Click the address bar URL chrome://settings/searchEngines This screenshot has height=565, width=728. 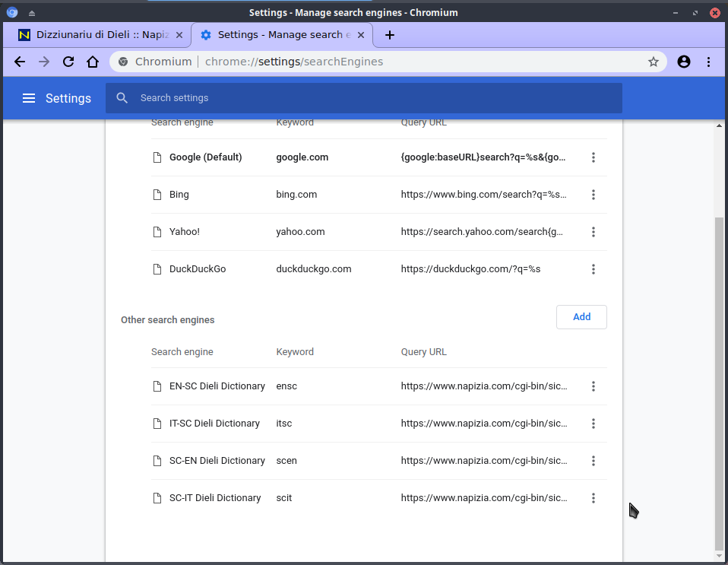[294, 62]
